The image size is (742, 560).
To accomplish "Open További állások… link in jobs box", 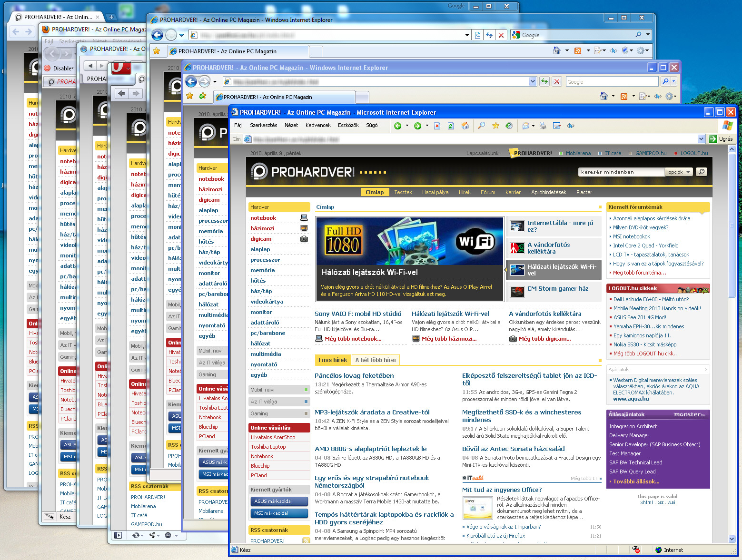I will point(636,481).
